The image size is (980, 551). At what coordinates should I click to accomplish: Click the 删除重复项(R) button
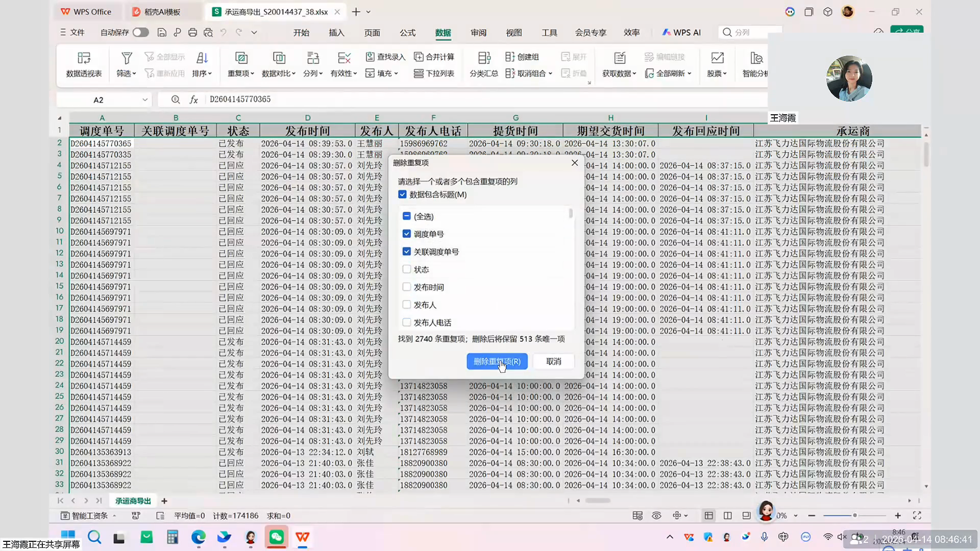click(497, 361)
